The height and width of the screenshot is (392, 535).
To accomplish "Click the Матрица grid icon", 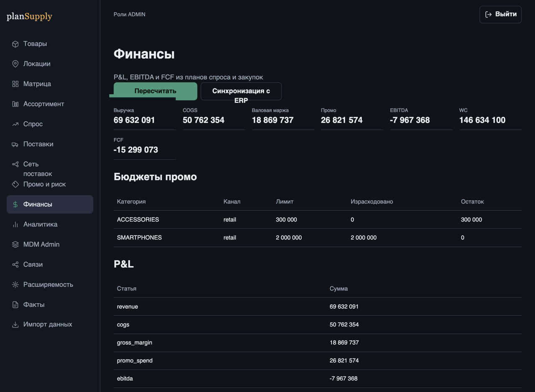I will click(x=15, y=84).
